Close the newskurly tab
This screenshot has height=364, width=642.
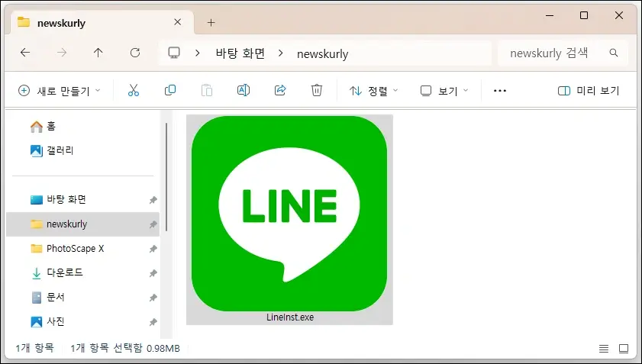(x=177, y=22)
